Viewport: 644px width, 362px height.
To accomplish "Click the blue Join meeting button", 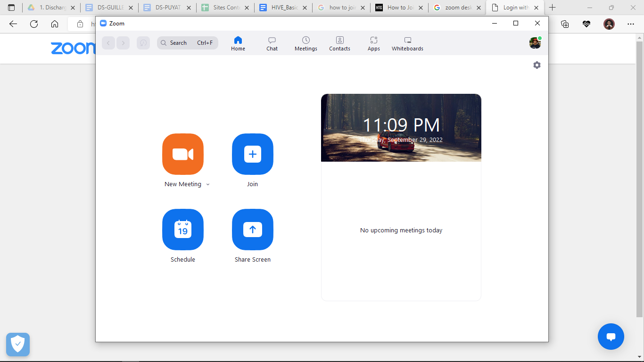I will [x=253, y=154].
